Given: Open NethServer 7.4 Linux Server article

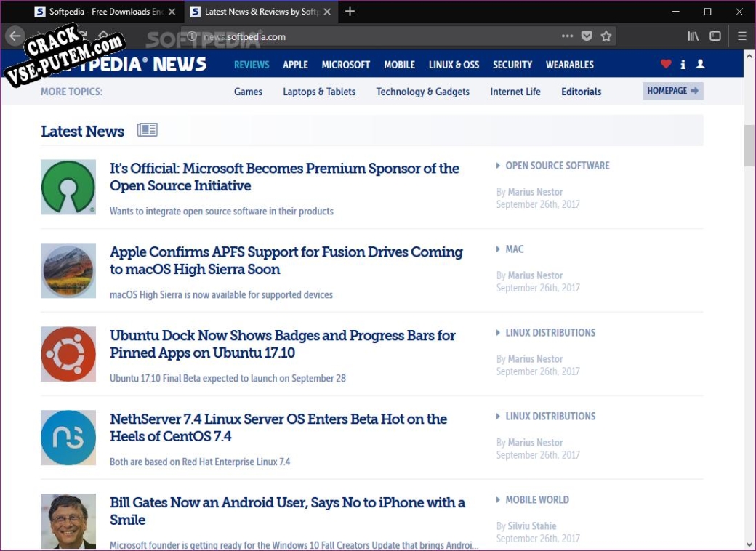Looking at the screenshot, I should tap(278, 427).
